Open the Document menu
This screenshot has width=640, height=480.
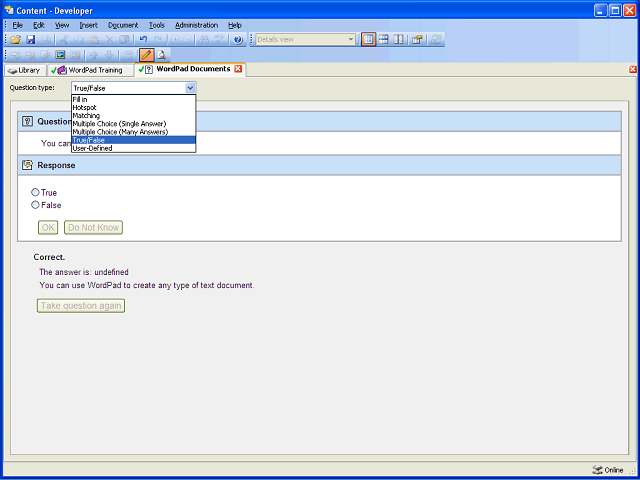tap(123, 25)
